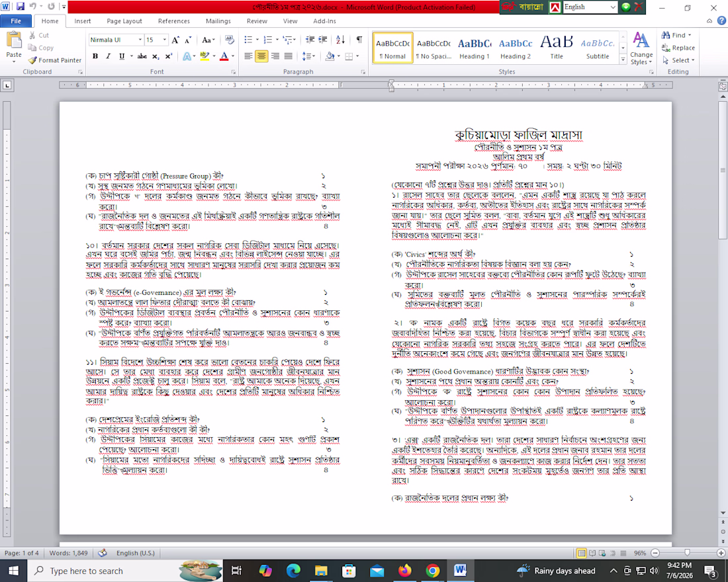
Task: Toggle bullet list formatting
Action: (x=248, y=40)
